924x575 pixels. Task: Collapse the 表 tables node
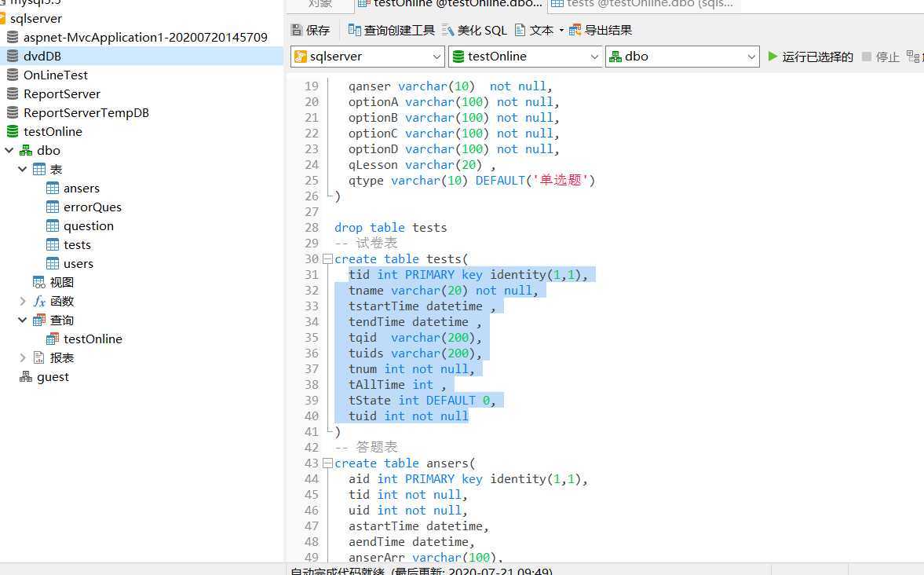click(23, 169)
